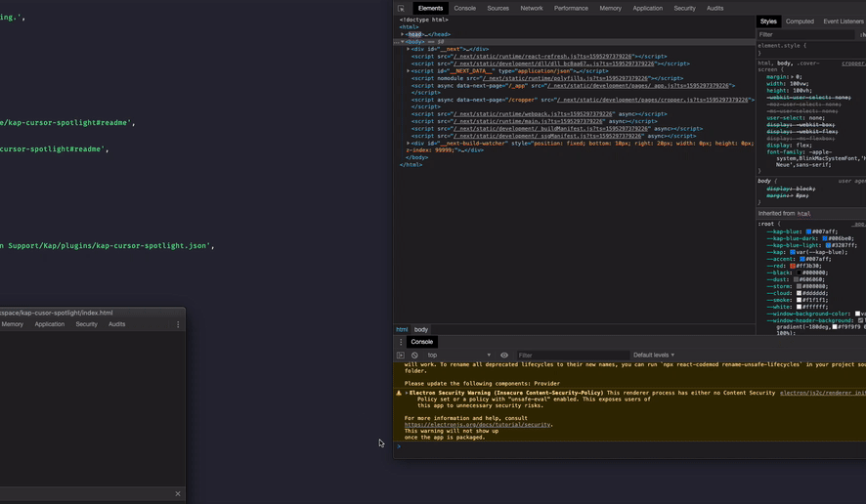Viewport: 866px width, 504px height.
Task: Expand the head element node
Action: 403,34
